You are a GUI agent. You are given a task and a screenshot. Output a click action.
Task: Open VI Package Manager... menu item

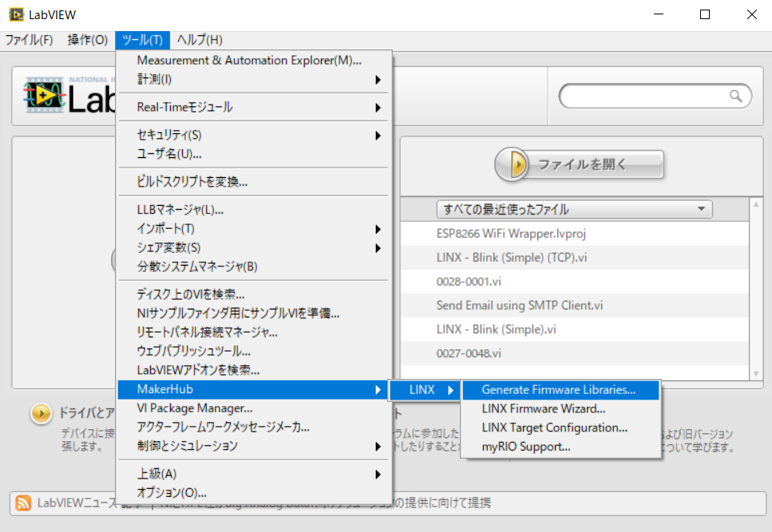[254, 408]
